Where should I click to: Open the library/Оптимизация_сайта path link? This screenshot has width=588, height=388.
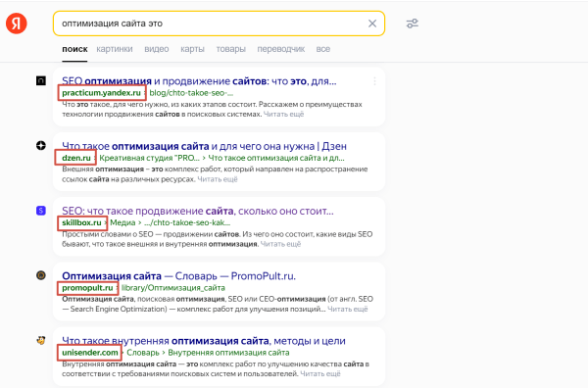173,287
